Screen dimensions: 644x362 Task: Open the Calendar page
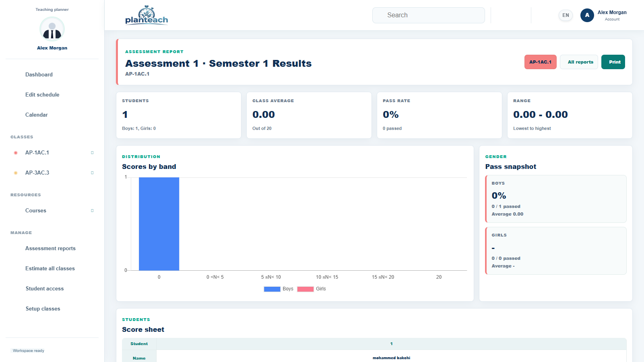(x=37, y=115)
